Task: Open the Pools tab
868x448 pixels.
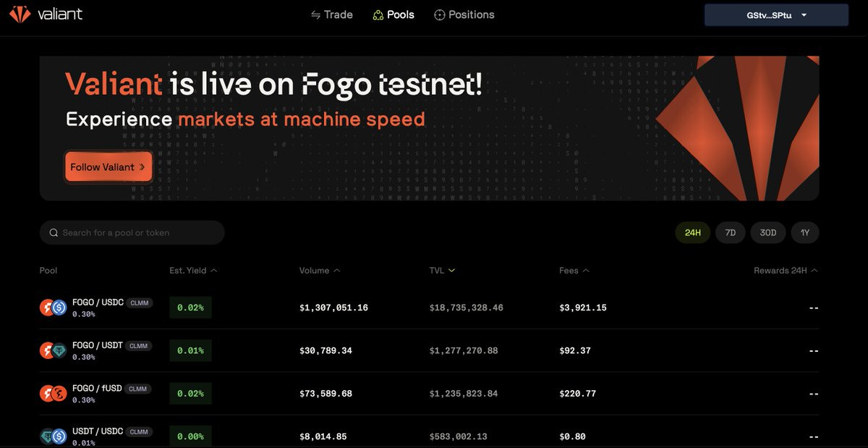Action: pos(393,15)
